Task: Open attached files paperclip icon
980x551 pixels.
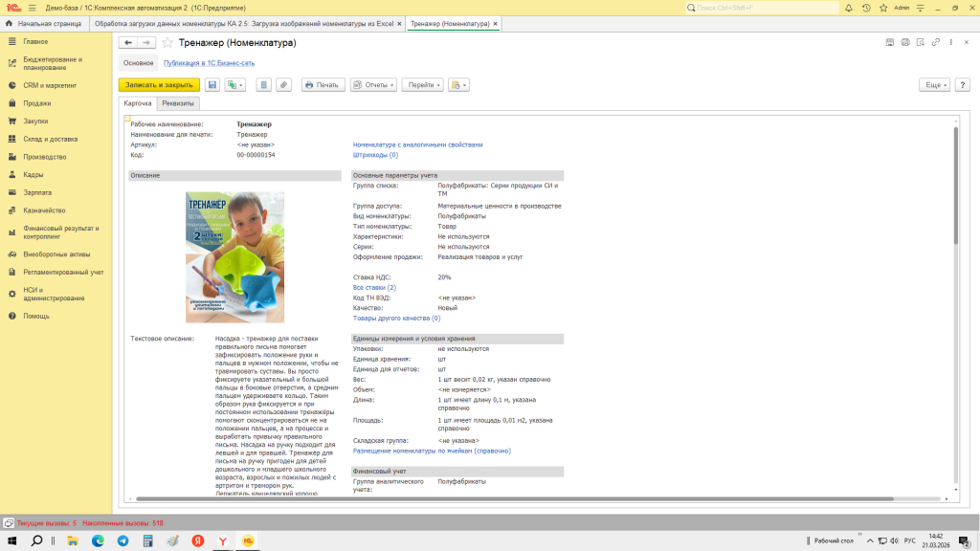Action: click(283, 85)
